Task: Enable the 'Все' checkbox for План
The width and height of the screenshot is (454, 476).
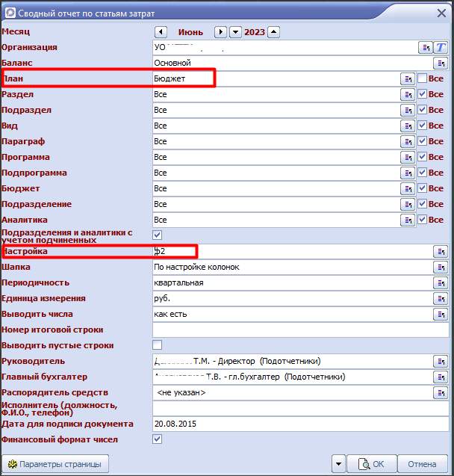Action: coord(422,78)
